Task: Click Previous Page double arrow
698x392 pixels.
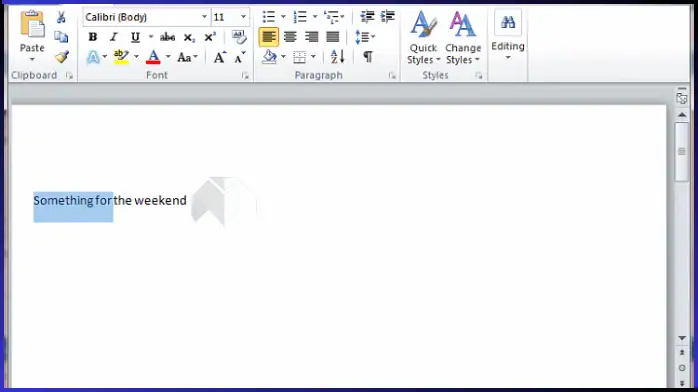Action: (682, 353)
